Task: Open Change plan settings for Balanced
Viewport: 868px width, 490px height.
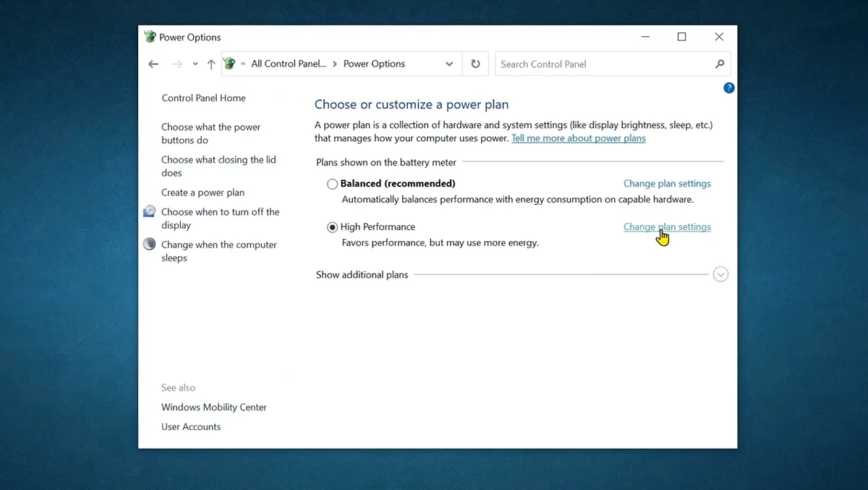Action: click(667, 184)
